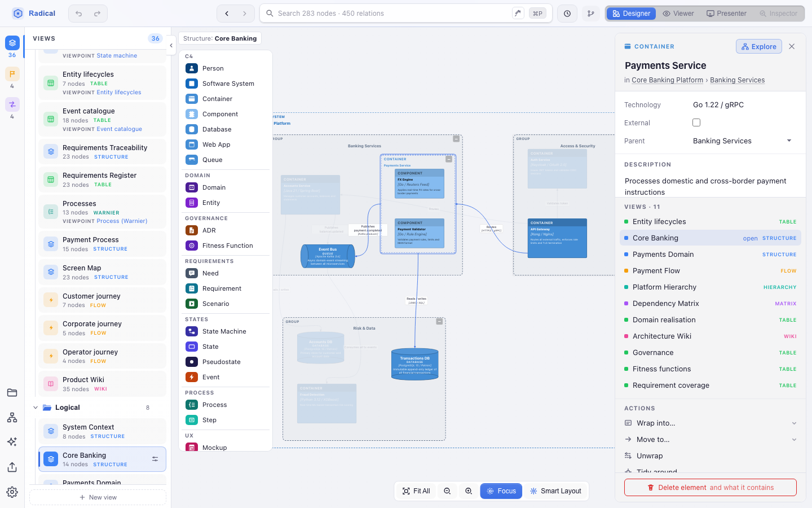The image size is (812, 508).
Task: Open the hierarchy tree icon in the left sidebar
Action: tap(12, 418)
